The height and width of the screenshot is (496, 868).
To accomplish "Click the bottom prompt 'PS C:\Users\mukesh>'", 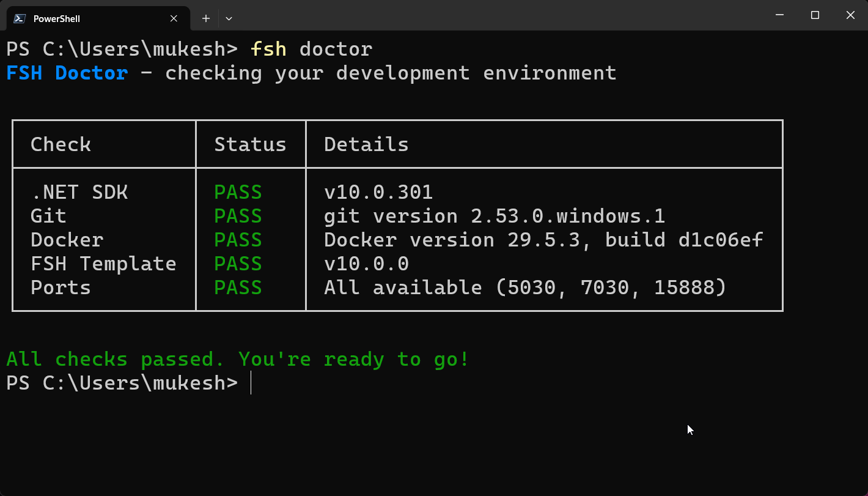I will coord(122,383).
